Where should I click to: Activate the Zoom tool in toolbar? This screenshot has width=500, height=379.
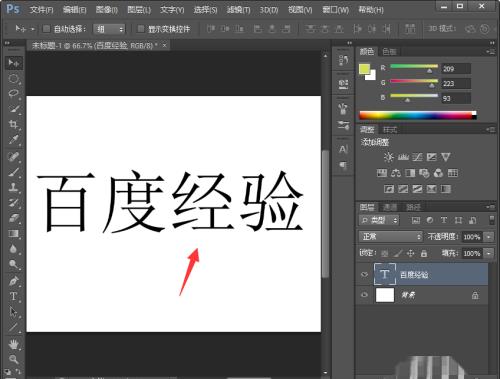click(13, 359)
